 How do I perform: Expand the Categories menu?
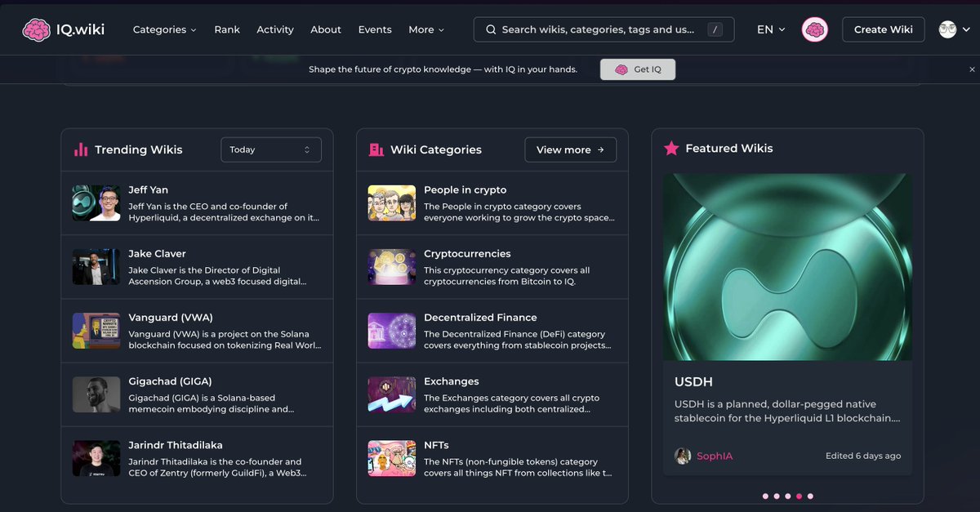point(164,29)
